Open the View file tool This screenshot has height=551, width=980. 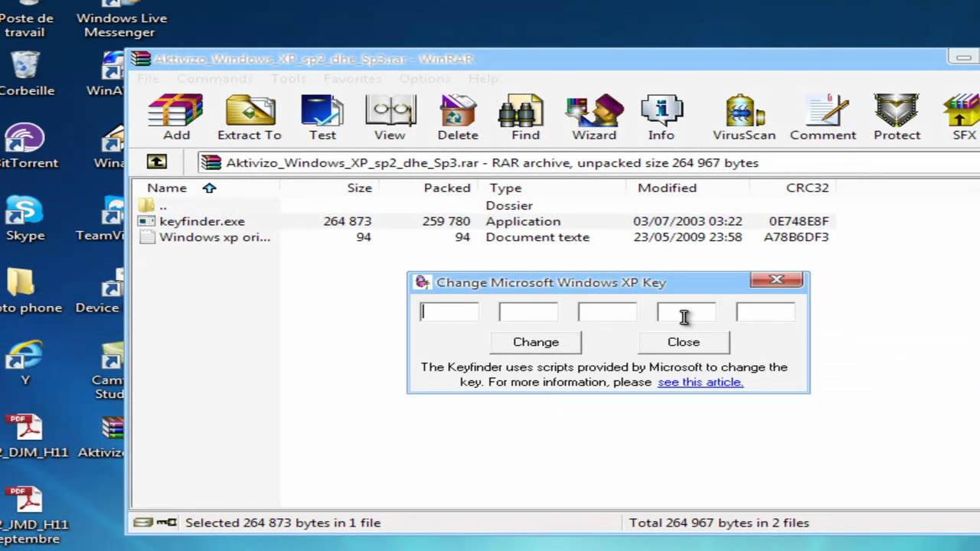(390, 117)
